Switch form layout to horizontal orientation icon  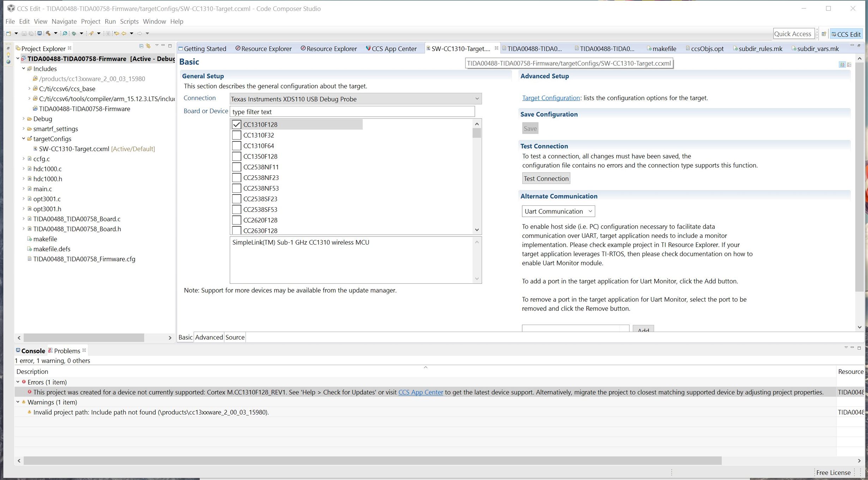click(842, 65)
